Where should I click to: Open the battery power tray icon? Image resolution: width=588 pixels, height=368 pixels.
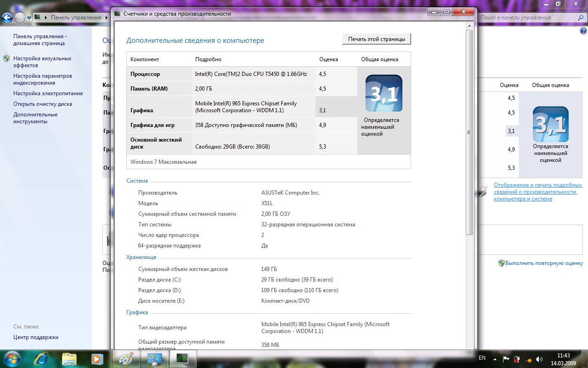click(x=517, y=359)
